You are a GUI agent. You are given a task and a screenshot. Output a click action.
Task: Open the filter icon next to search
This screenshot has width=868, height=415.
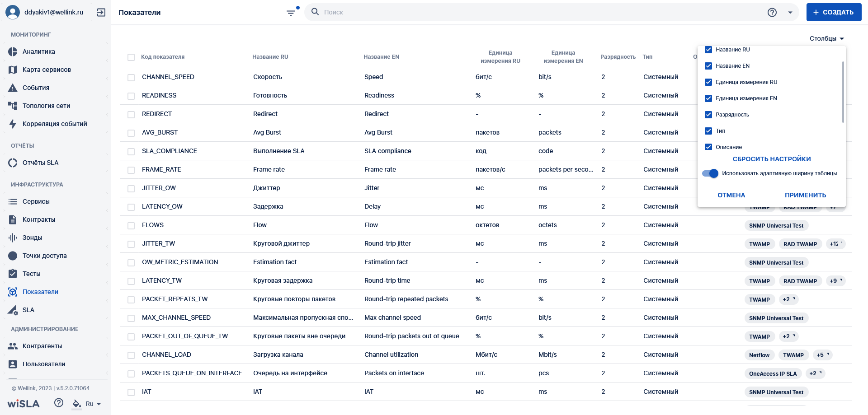(291, 13)
